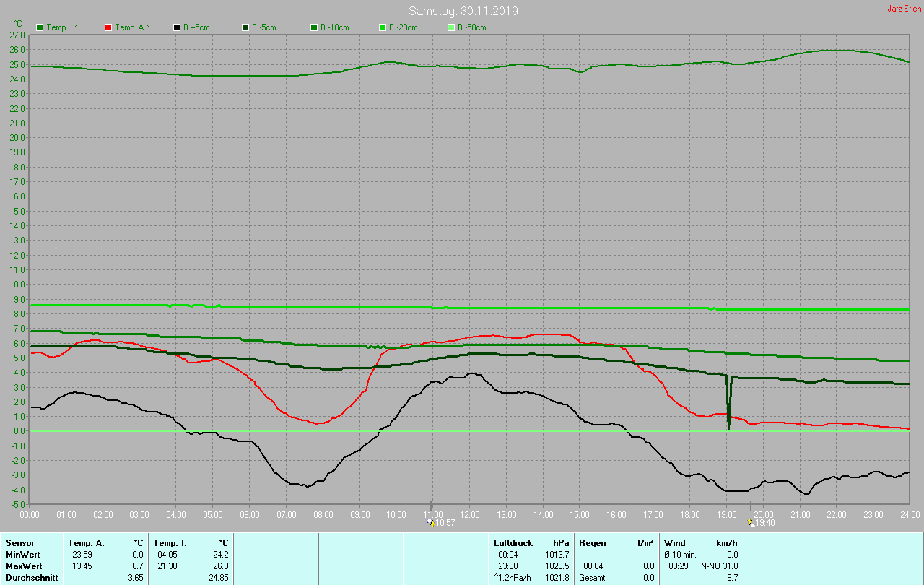Click the '24:00' tick on the time axis
The width and height of the screenshot is (924, 585).
click(x=910, y=514)
